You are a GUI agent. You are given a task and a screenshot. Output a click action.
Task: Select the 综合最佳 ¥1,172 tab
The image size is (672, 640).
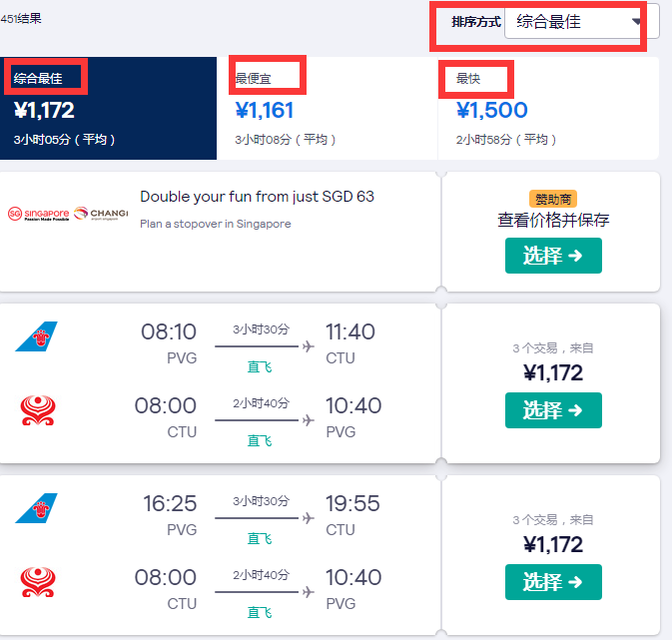pyautogui.click(x=108, y=109)
